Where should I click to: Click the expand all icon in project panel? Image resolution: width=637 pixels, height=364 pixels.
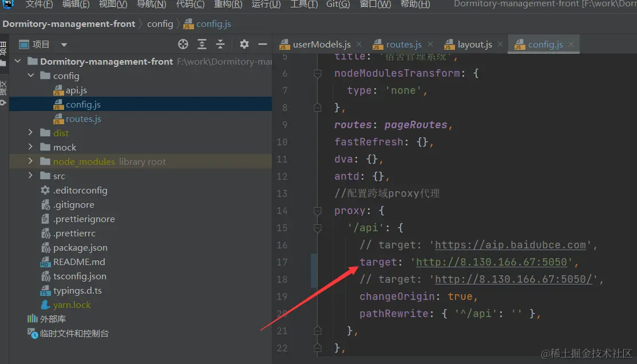click(x=202, y=44)
